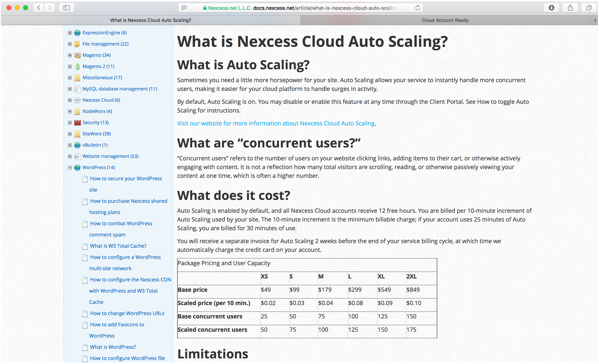Expand the File management tree node
Screen dimensions: 599x364
coord(70,44)
